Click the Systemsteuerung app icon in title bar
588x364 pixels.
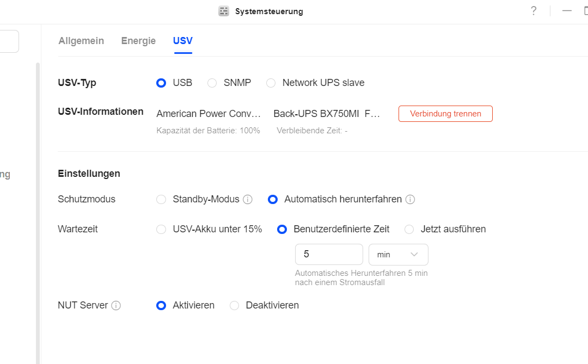coord(224,11)
